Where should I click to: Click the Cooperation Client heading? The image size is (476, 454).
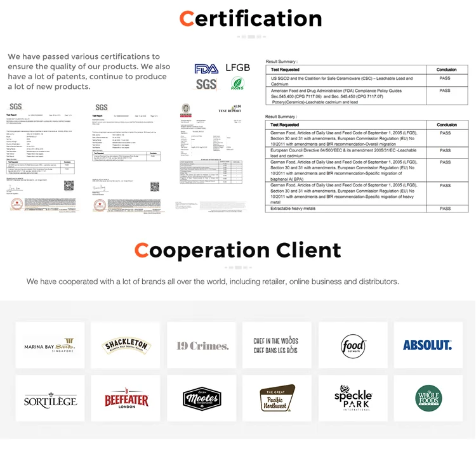pos(238,250)
